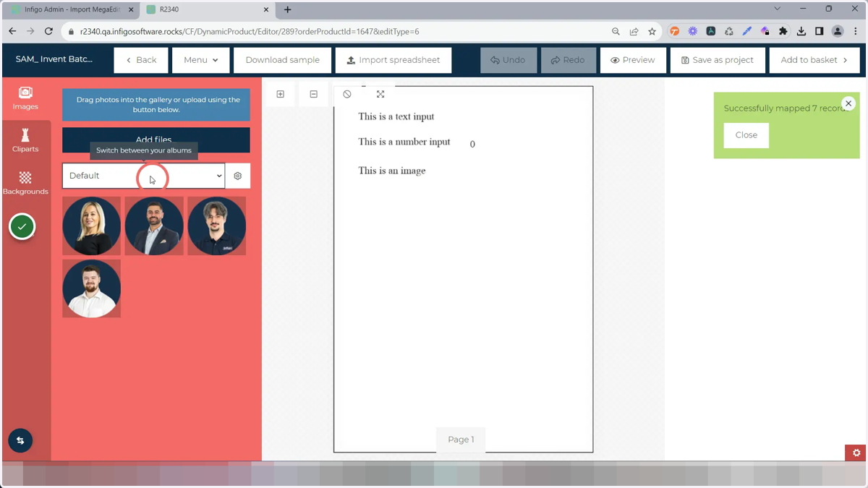Open the Images panel in sidebar
The height and width of the screenshot is (488, 868).
pos(25,99)
